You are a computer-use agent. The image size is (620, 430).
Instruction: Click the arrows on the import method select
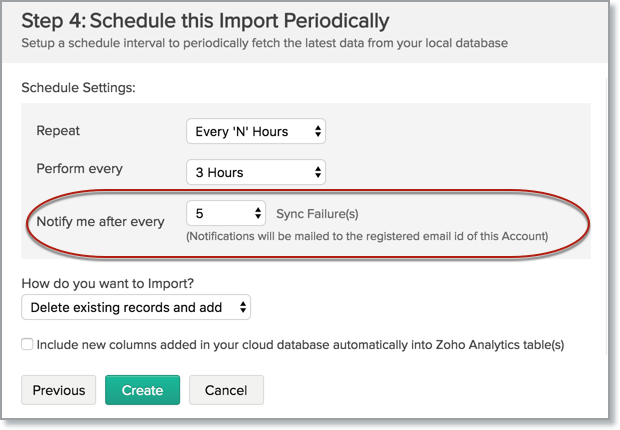click(243, 307)
